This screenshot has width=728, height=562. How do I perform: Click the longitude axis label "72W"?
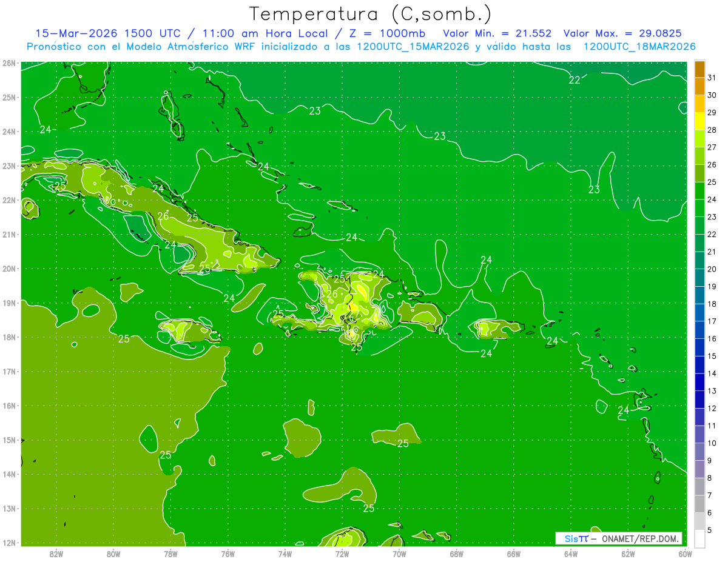[342, 554]
